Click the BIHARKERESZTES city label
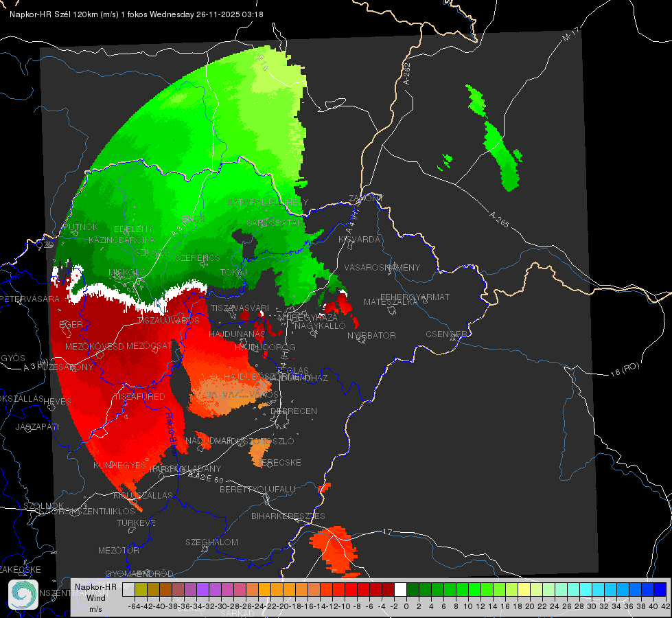This screenshot has height=618, width=672. click(x=288, y=516)
